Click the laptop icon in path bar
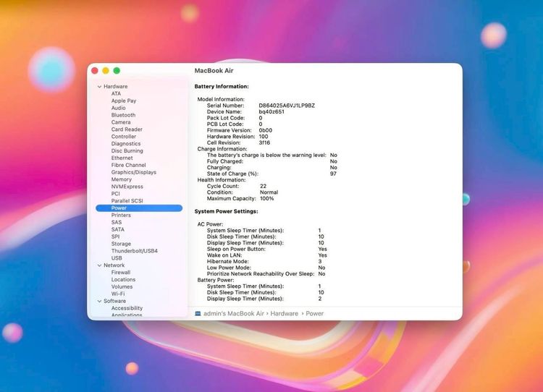The image size is (543, 392). point(198,313)
